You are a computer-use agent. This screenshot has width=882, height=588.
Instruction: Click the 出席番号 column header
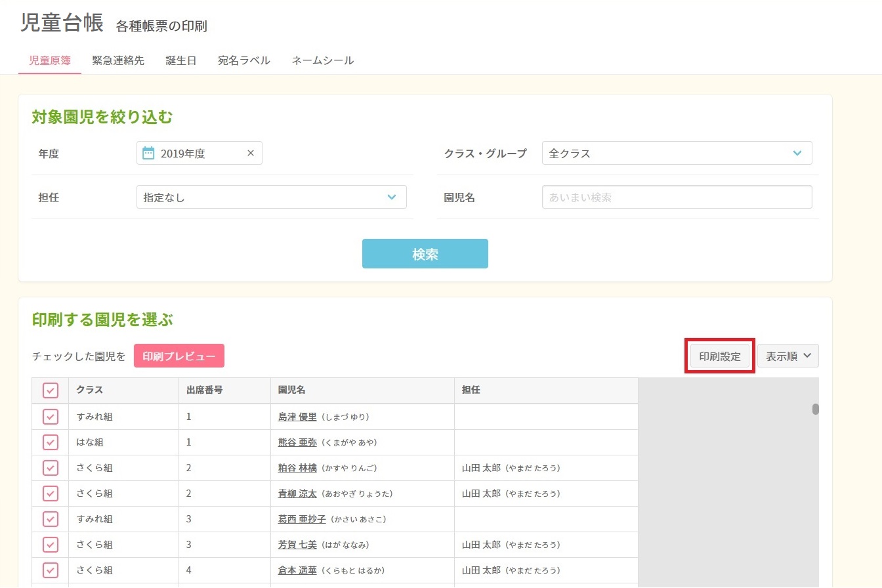[x=224, y=390]
